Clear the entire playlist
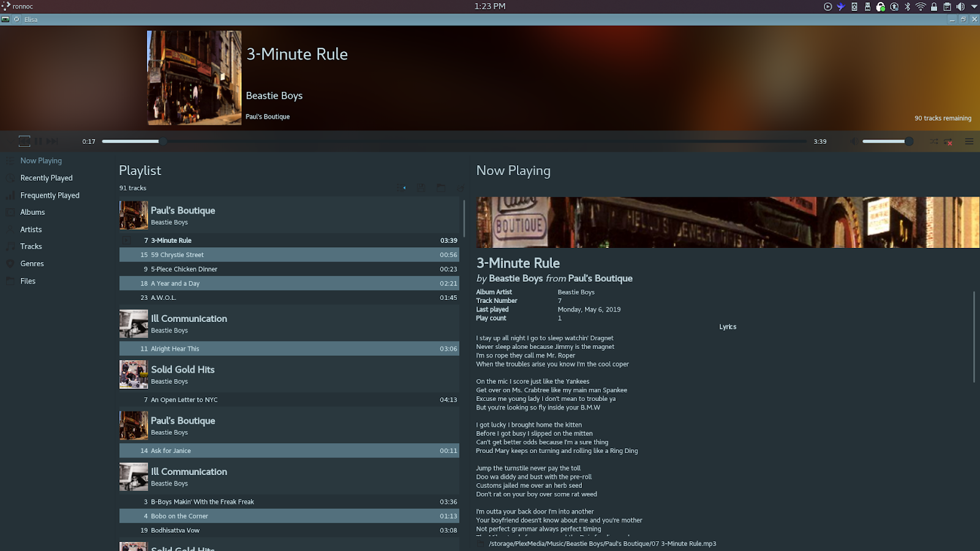The width and height of the screenshot is (980, 551). (460, 187)
